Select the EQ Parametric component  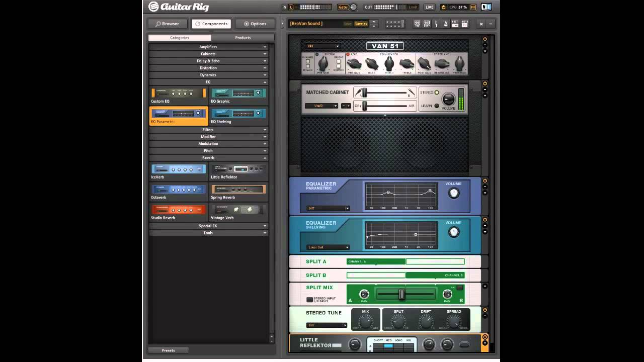[179, 116]
